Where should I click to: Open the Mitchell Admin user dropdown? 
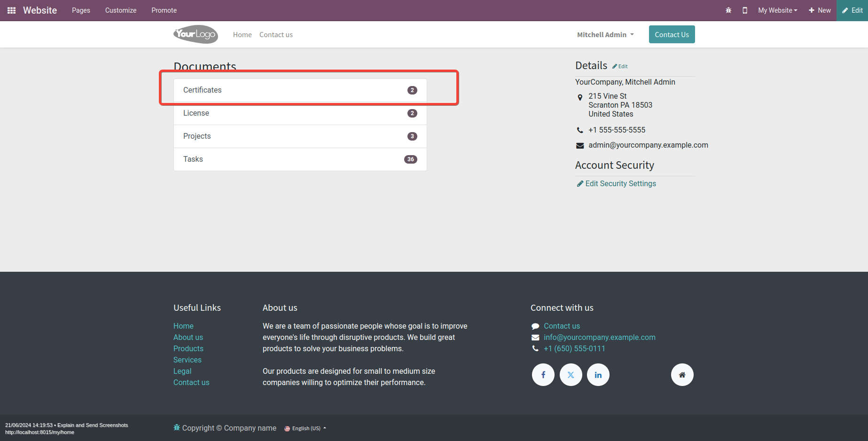click(605, 35)
